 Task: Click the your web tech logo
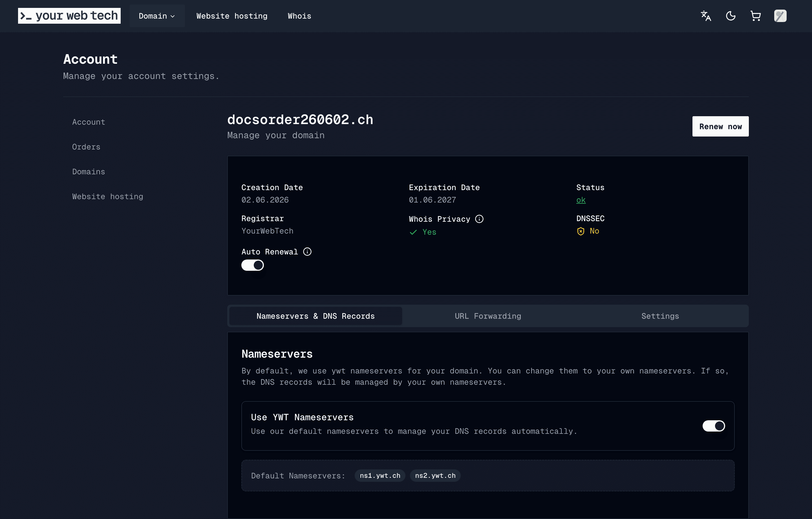coord(69,16)
